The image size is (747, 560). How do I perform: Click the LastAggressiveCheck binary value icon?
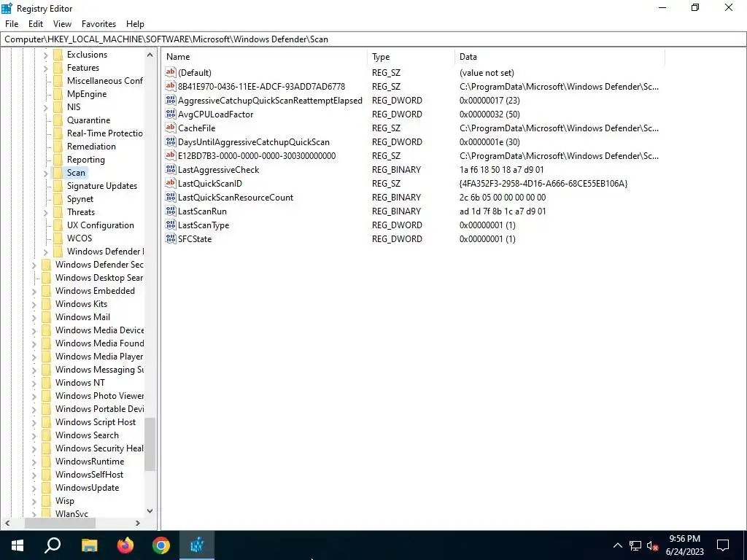[x=171, y=169]
